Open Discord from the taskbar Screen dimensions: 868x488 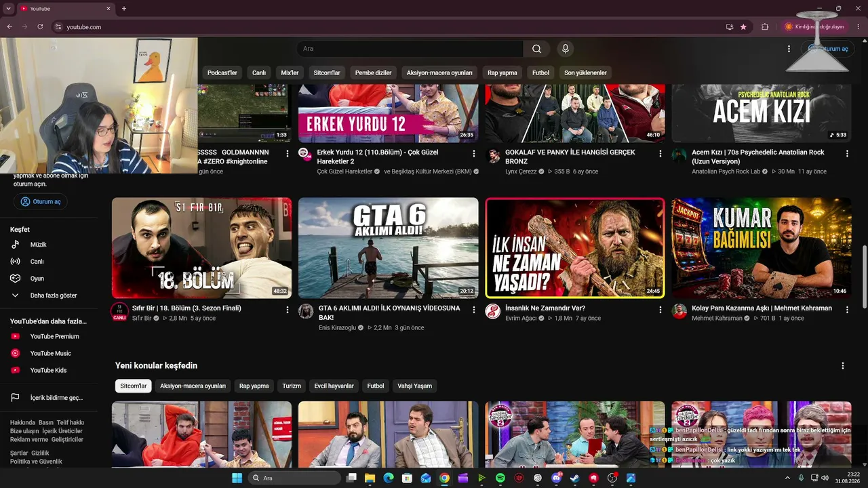[x=557, y=478]
